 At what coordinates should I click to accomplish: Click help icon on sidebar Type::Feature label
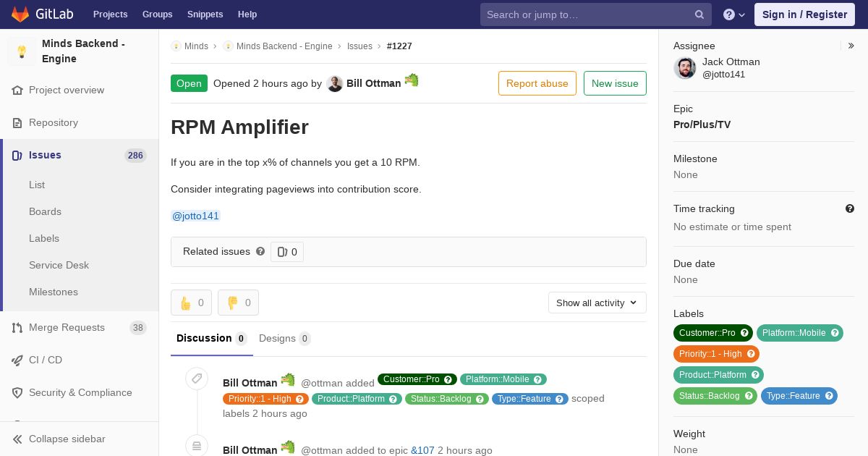click(x=829, y=396)
